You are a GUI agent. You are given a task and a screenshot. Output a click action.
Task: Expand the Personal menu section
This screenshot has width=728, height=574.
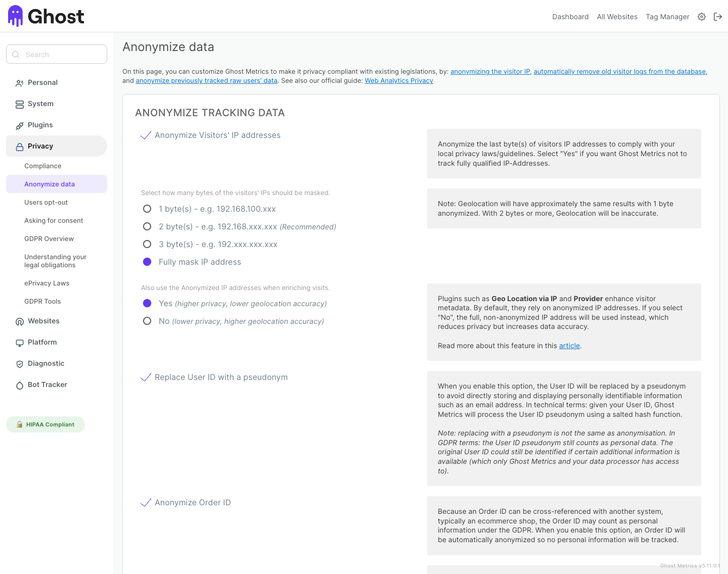57,82
